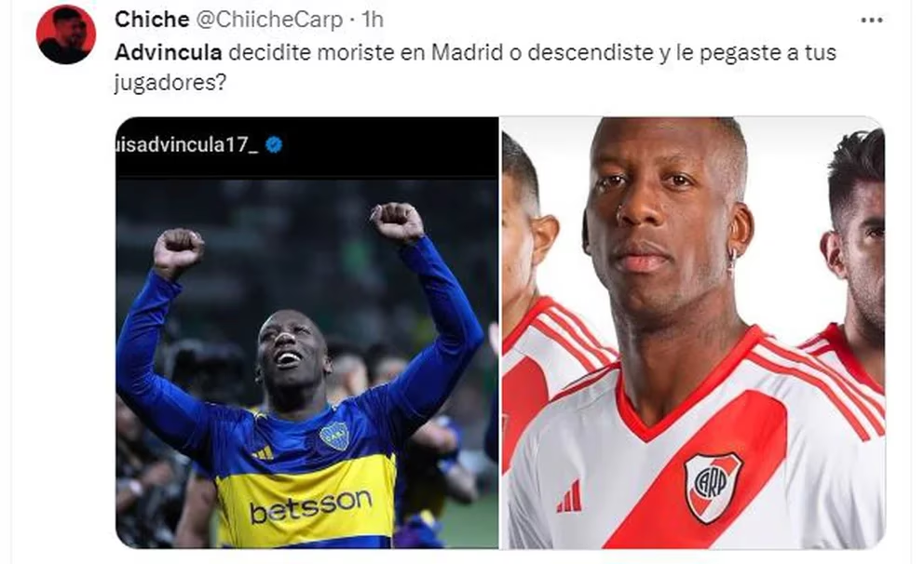Viewport: 924px width, 564px height.
Task: Open the @ChiicheCarp handle link
Action: click(268, 20)
